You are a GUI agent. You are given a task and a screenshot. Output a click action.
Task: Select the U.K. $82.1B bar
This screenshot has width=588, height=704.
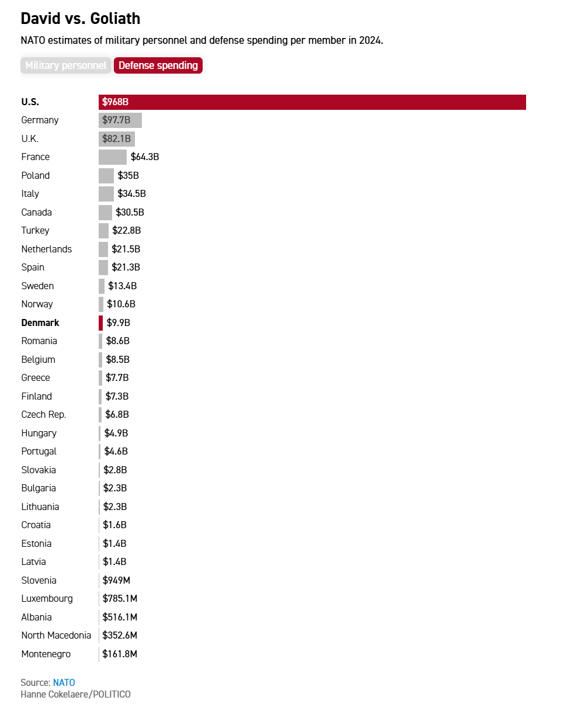coord(117,138)
